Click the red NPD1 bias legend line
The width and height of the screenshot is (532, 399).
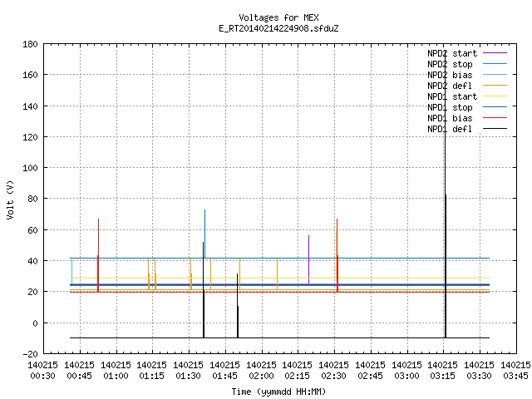(x=495, y=118)
